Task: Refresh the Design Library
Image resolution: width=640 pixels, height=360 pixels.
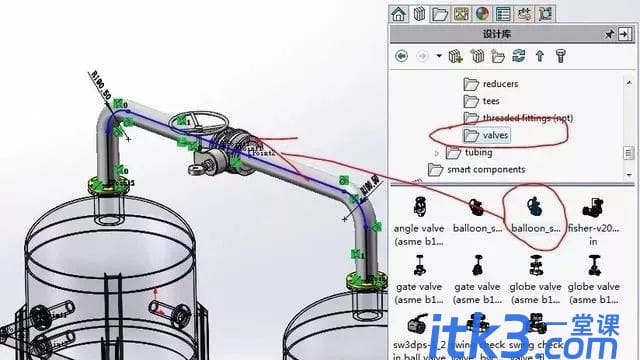Action: tap(519, 56)
